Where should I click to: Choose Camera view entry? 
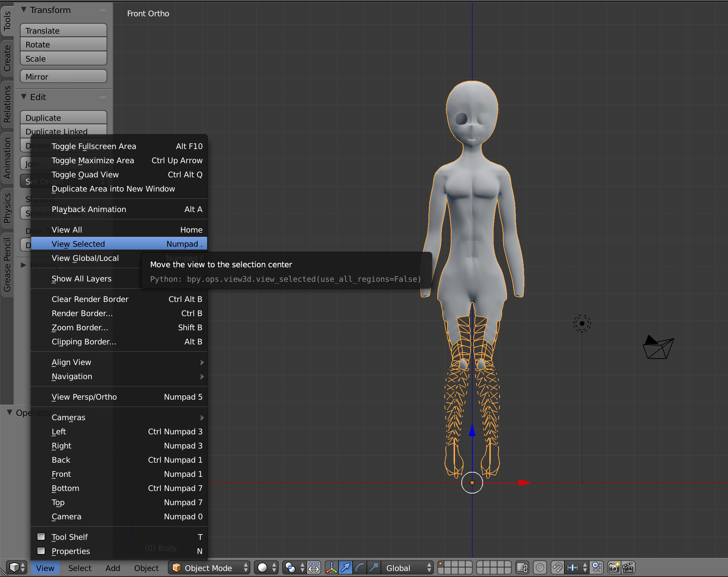pyautogui.click(x=119, y=516)
